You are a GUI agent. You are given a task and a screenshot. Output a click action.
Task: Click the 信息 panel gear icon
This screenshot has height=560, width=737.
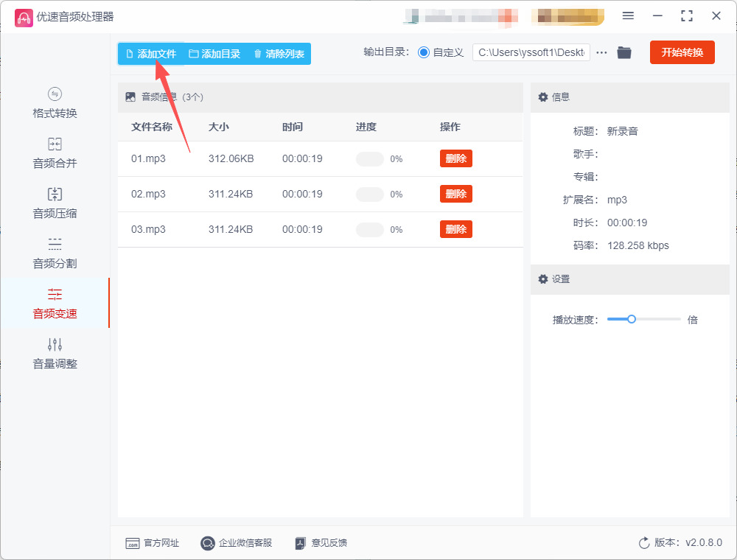543,97
